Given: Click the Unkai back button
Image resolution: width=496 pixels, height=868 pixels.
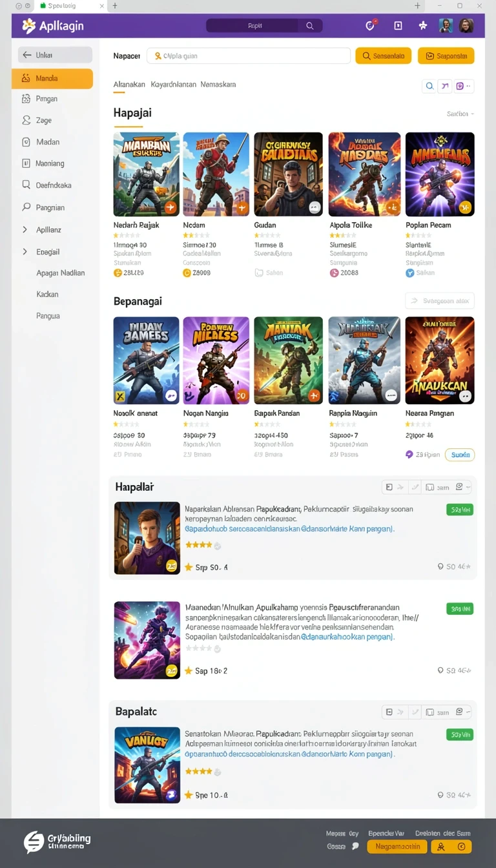Looking at the screenshot, I should 55,55.
